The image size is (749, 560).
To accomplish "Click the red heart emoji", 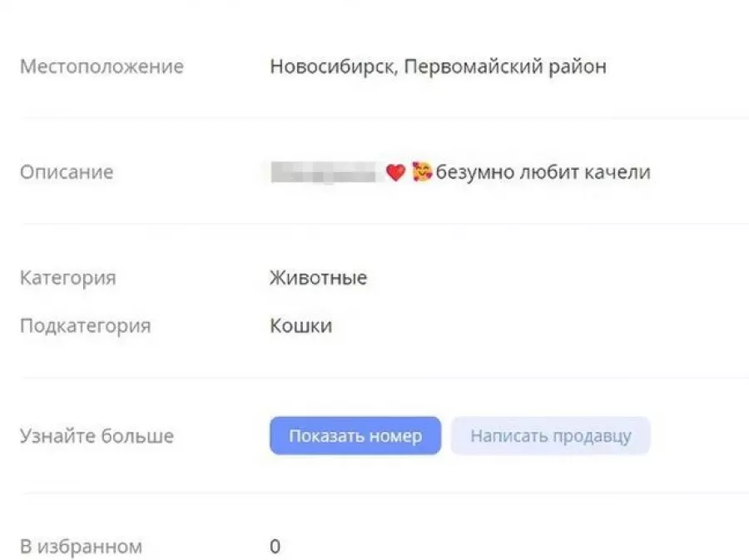I will [x=395, y=173].
